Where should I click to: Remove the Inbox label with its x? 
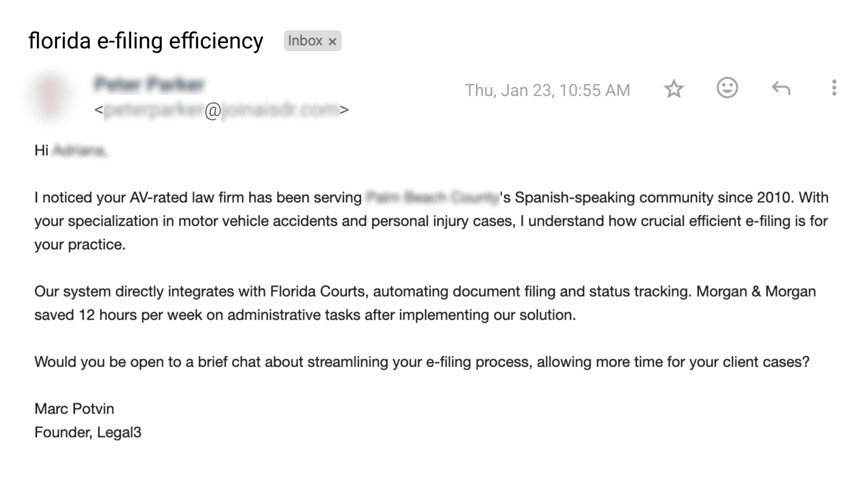[x=332, y=42]
